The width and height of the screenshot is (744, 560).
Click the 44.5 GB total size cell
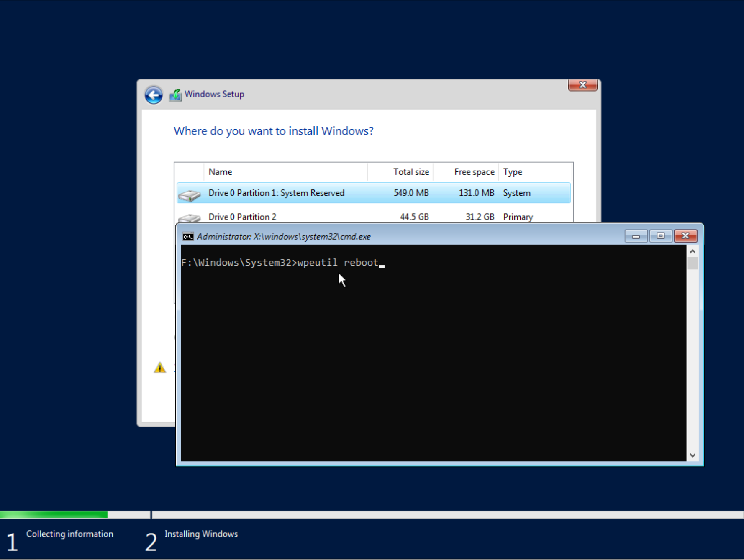point(414,217)
